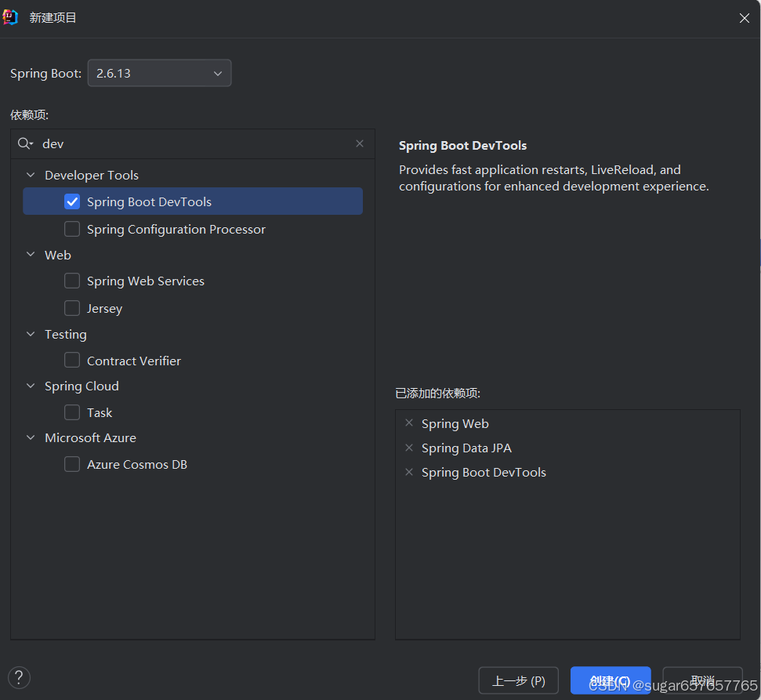This screenshot has height=700, width=761.
Task: Select Spring Configuration Processor row text
Action: pos(176,229)
